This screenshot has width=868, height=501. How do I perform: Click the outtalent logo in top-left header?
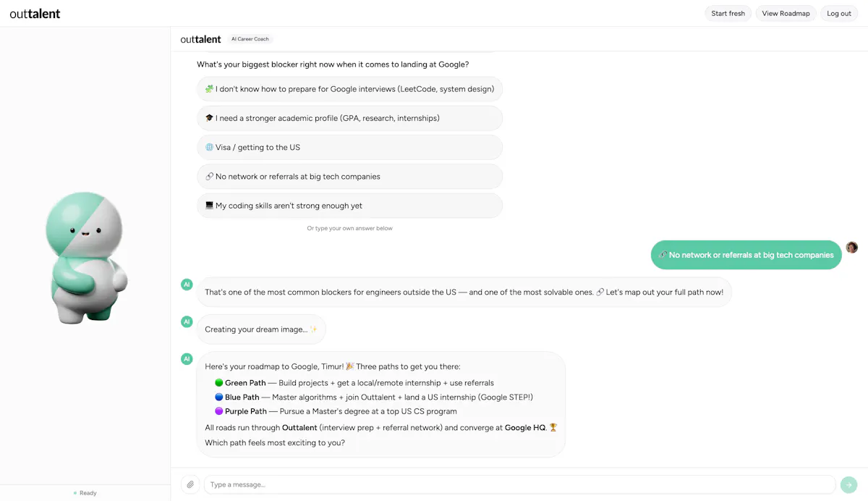coord(35,13)
